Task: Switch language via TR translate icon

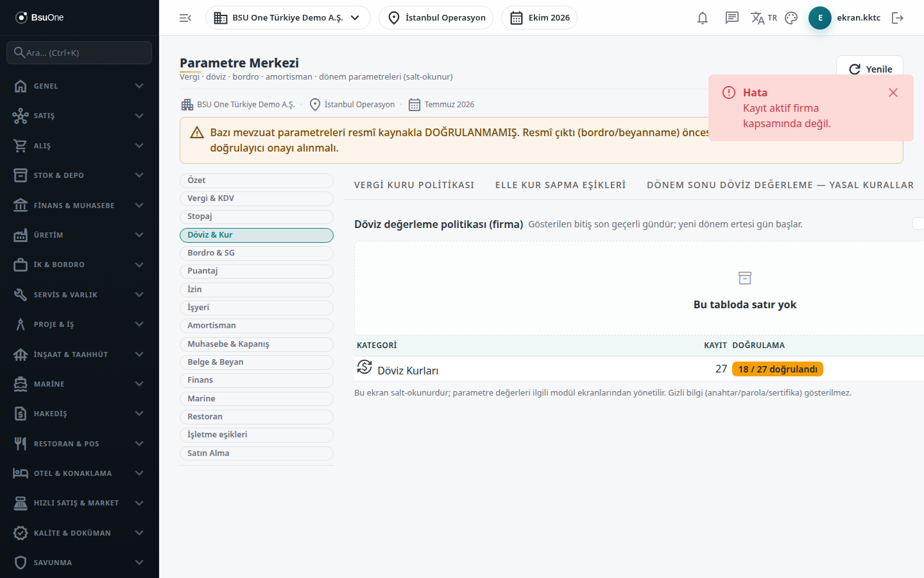Action: (x=764, y=18)
